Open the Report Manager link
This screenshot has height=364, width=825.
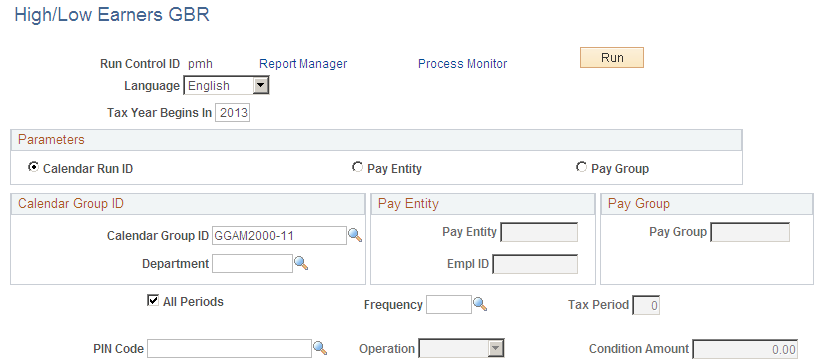click(303, 64)
